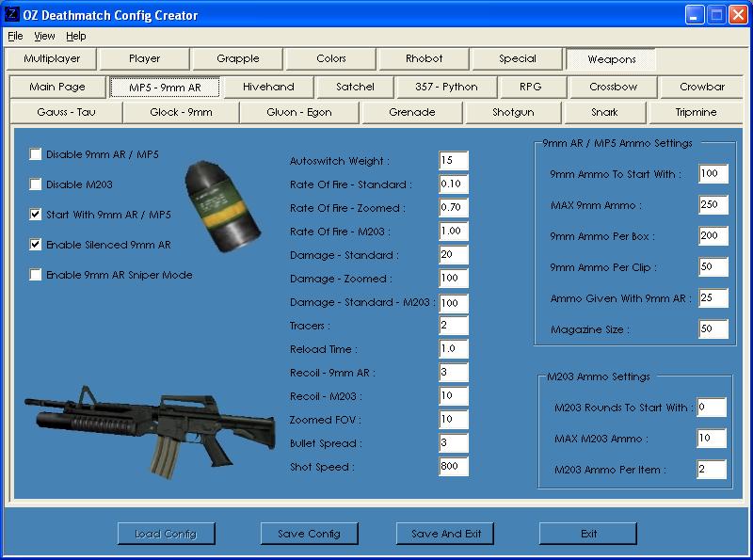Switch to the Player tab
Image resolution: width=753 pixels, height=560 pixels.
tap(145, 58)
